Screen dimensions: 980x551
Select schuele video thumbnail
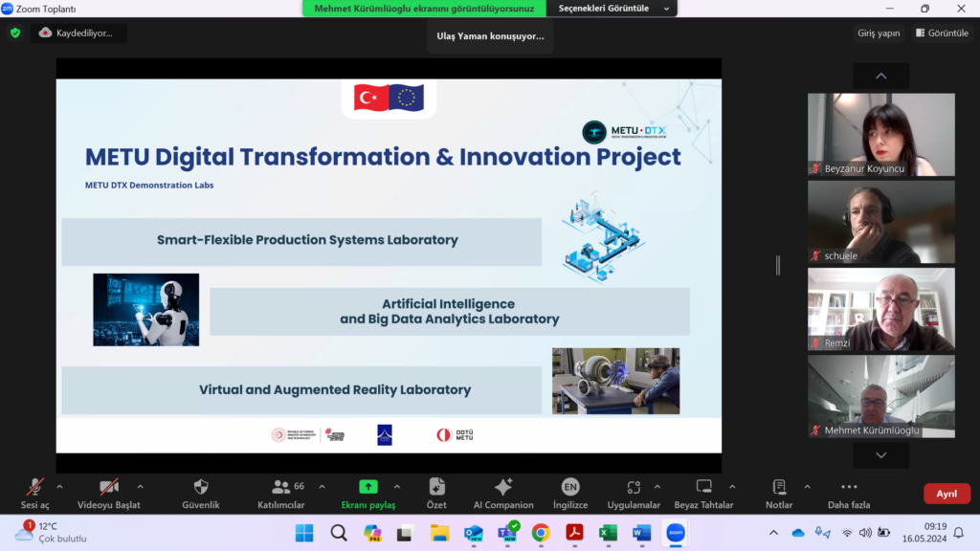tap(881, 222)
